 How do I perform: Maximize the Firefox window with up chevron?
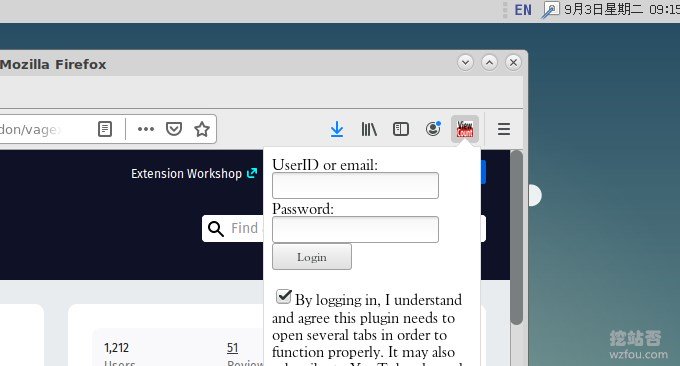tap(489, 63)
